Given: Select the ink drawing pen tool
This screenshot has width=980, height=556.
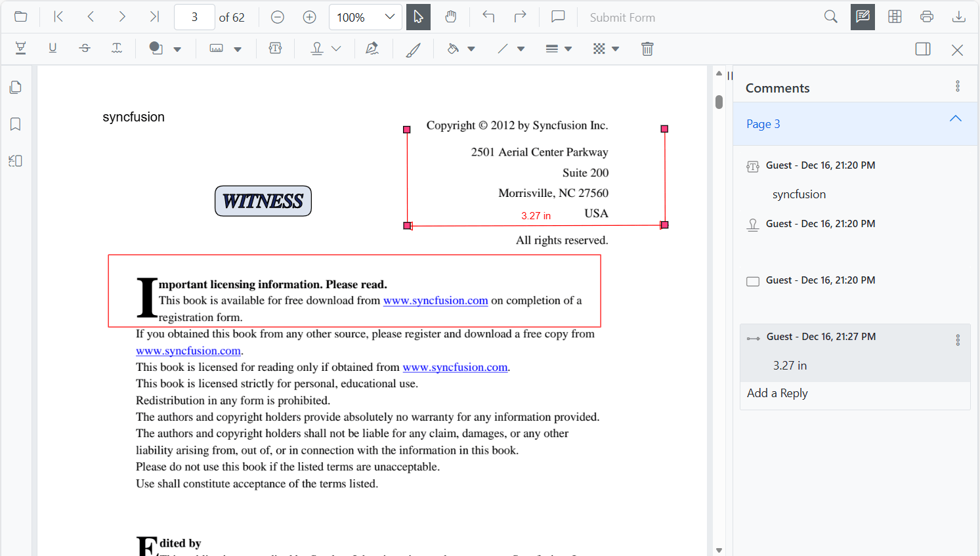Looking at the screenshot, I should tap(413, 49).
